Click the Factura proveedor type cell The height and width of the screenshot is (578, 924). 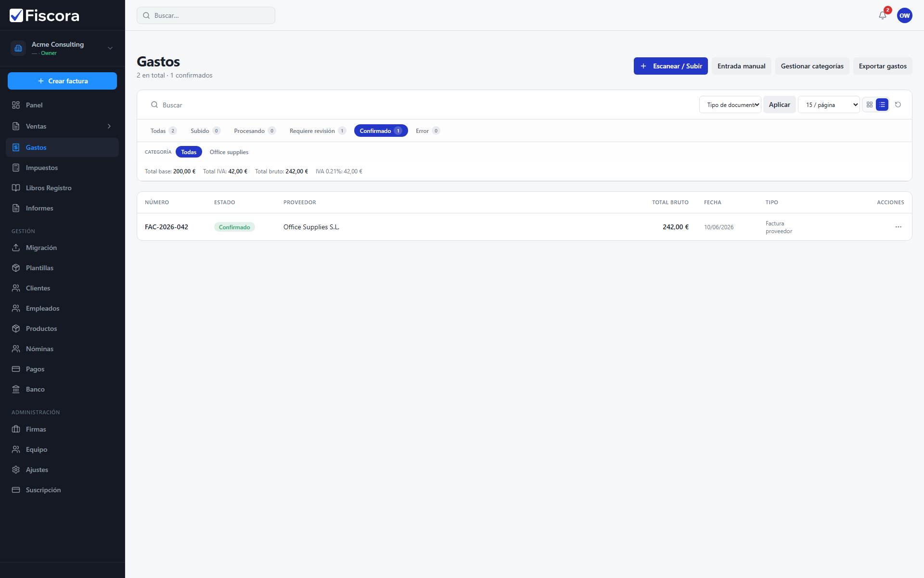point(779,227)
